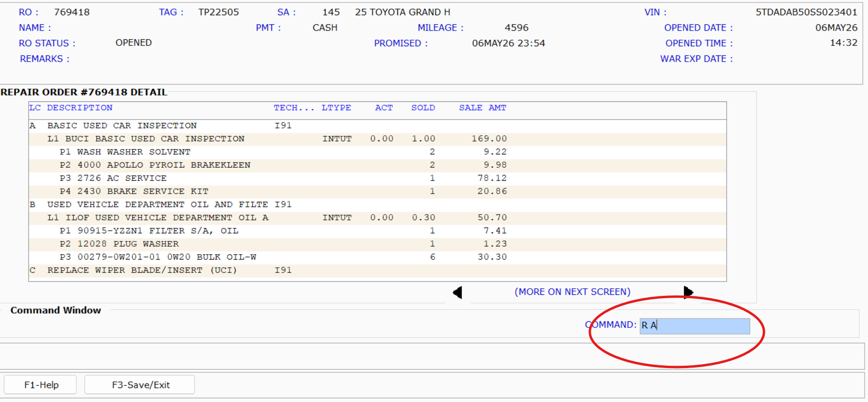Select the BASIC USED CAR INSPECTION line A
Image resolution: width=868 pixels, height=402 pixels.
pyautogui.click(x=377, y=126)
